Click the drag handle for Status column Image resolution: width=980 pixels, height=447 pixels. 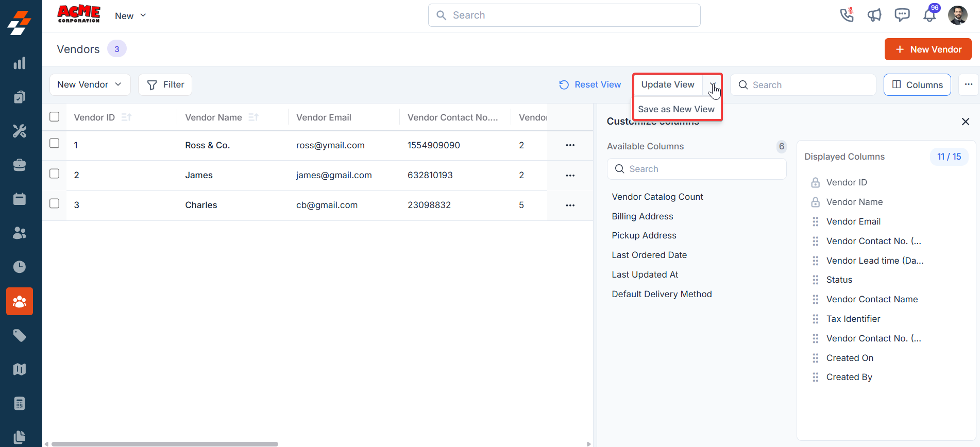click(816, 280)
